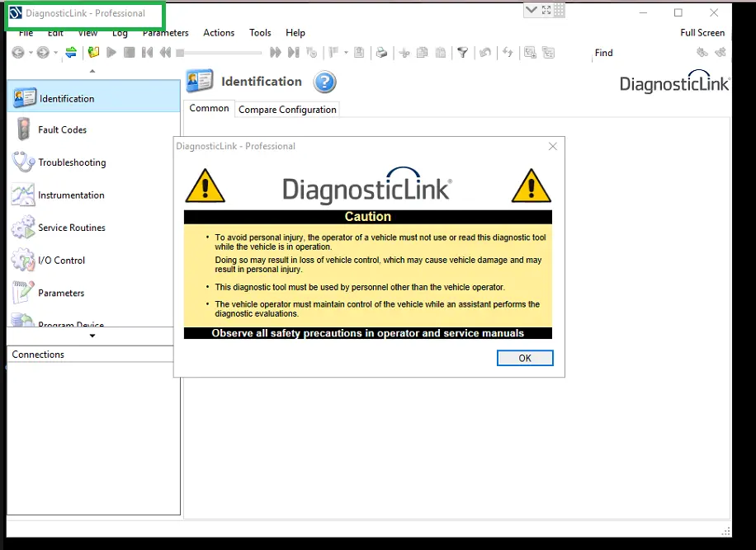The height and width of the screenshot is (550, 756).
Task: Open the Tools menu
Action: [260, 33]
